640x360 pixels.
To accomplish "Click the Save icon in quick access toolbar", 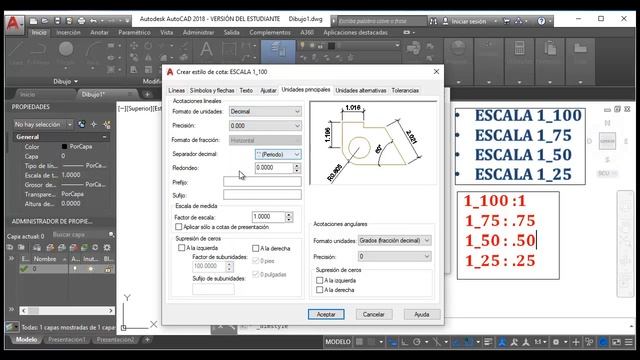I will (x=58, y=21).
